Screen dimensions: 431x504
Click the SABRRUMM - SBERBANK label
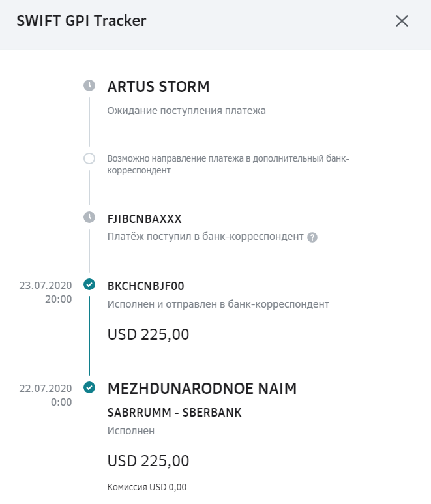click(x=174, y=413)
